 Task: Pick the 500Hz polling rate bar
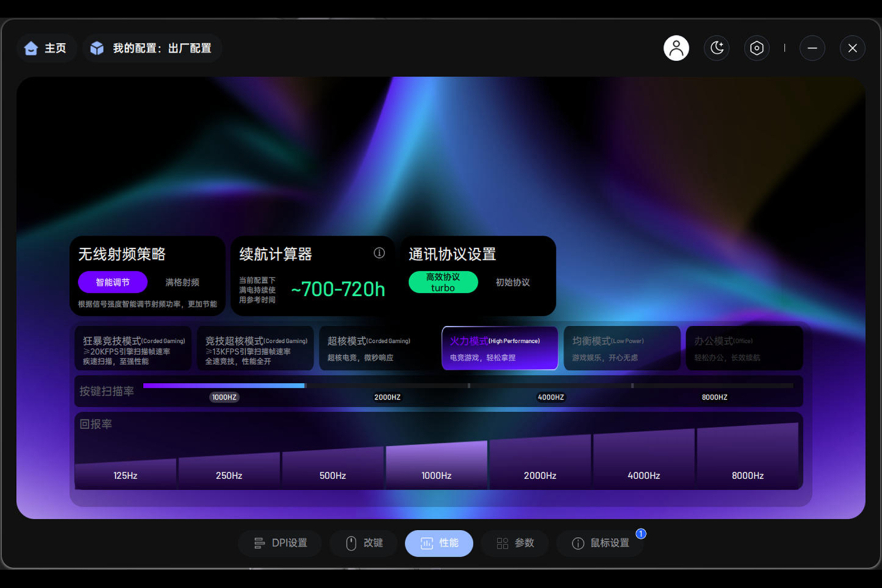(333, 467)
